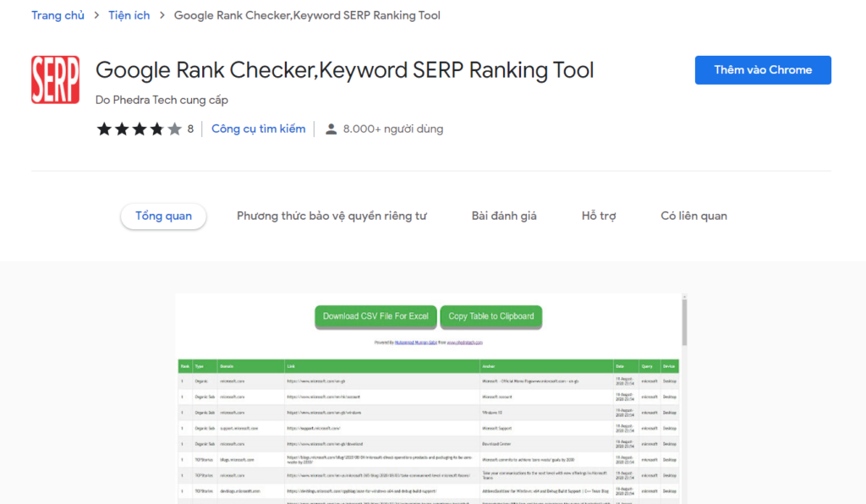The width and height of the screenshot is (866, 504).
Task: Open 'Phương thức bảo vệ quyền riêng tư' tab
Action: (332, 216)
